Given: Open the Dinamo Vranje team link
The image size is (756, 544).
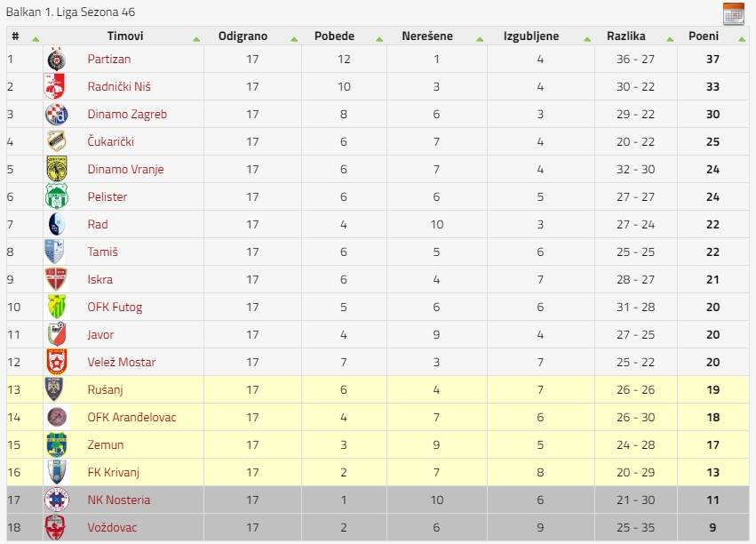Looking at the screenshot, I should point(125,169).
